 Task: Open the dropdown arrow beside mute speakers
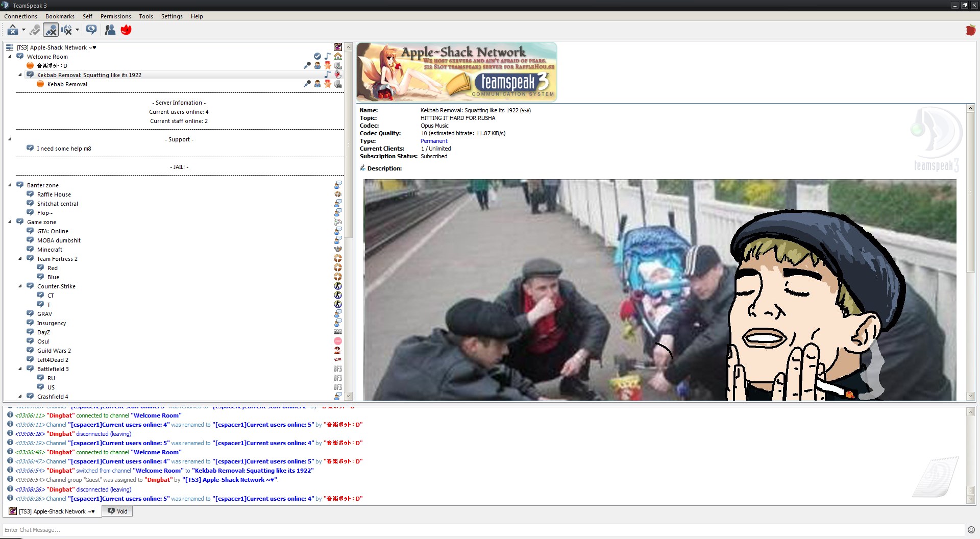click(x=77, y=30)
